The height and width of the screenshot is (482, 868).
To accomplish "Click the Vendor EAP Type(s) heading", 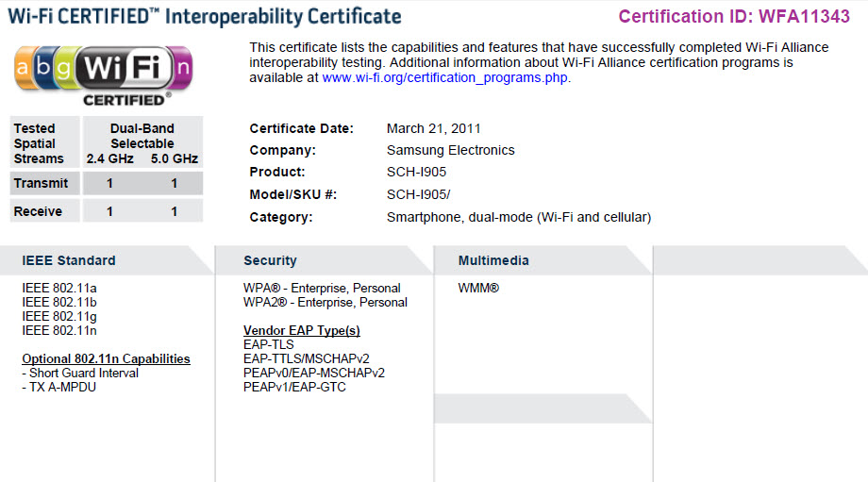I will [302, 330].
